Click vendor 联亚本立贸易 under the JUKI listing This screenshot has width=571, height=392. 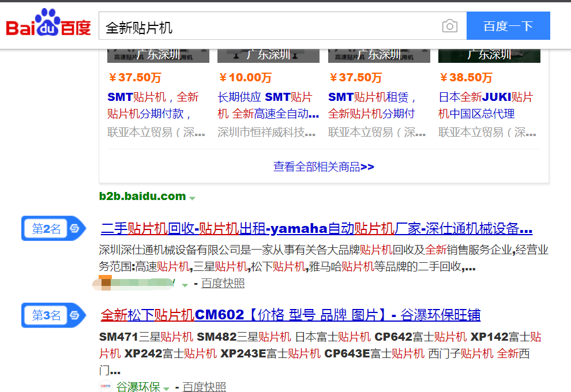(x=487, y=133)
